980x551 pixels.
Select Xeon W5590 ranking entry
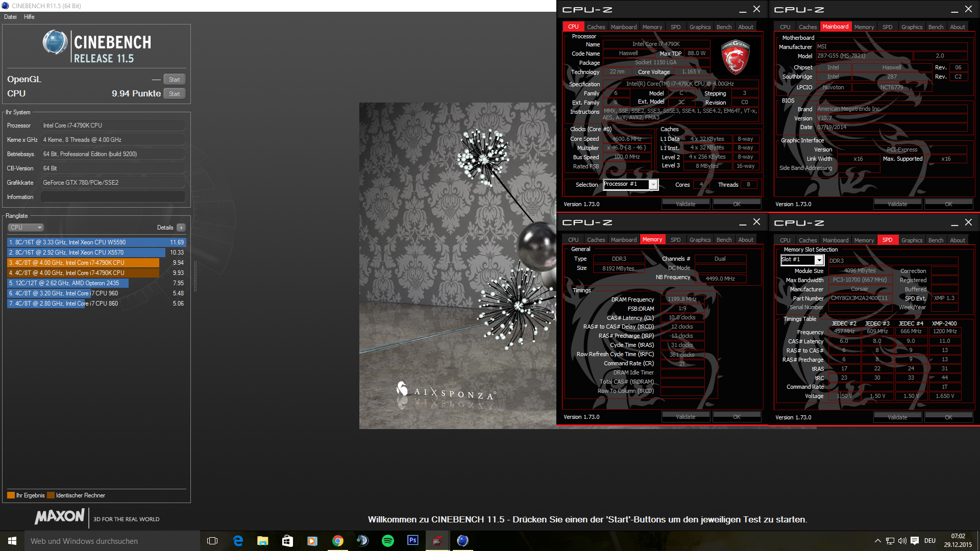click(x=96, y=242)
